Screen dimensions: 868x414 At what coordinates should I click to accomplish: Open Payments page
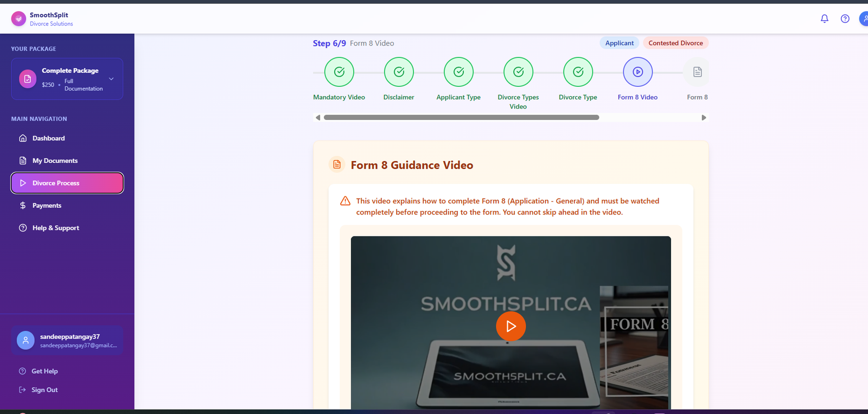coord(67,206)
